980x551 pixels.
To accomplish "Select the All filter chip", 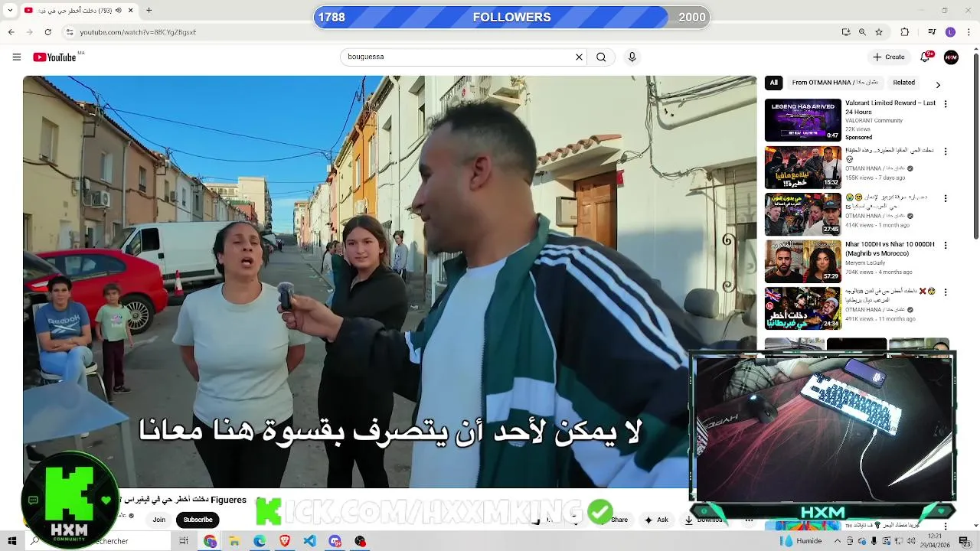I will click(773, 83).
